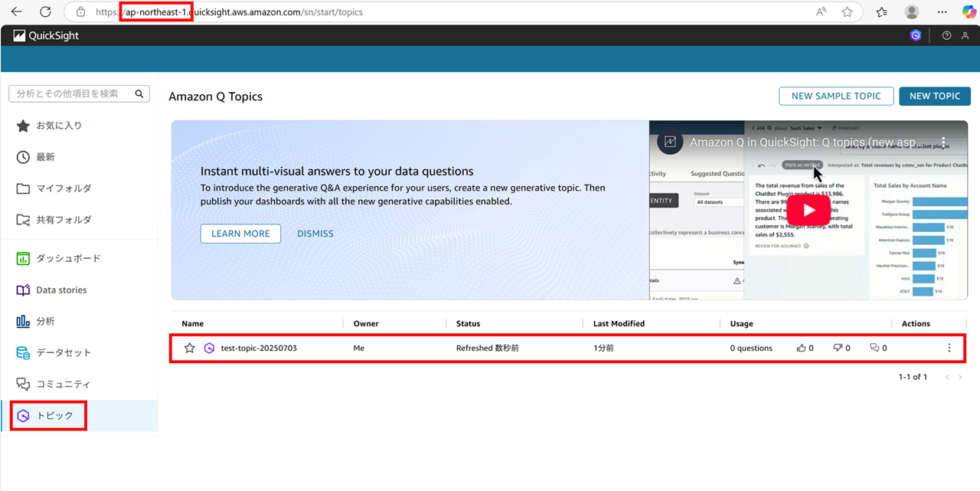Reload the page with the refresh icon
Image resolution: width=980 pixels, height=491 pixels.
click(45, 12)
